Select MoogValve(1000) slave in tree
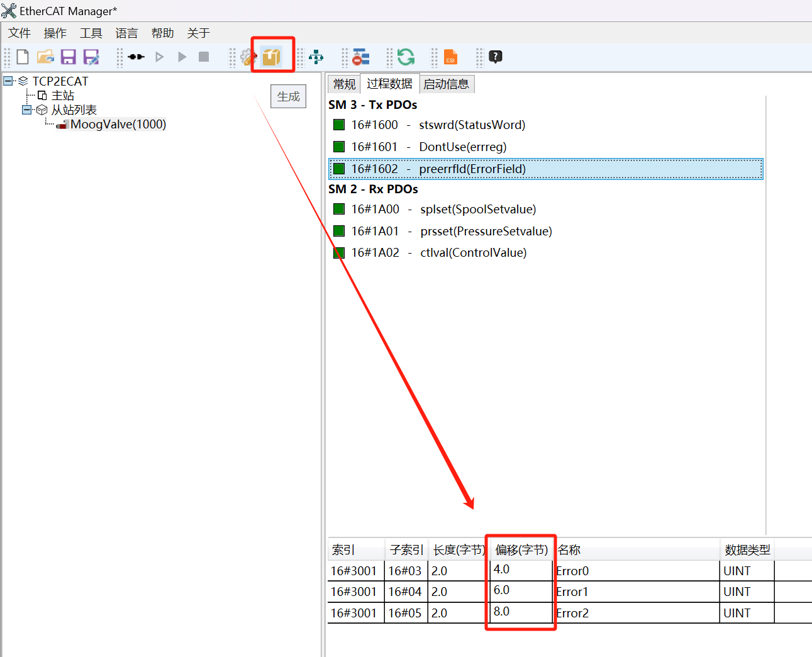The width and height of the screenshot is (812, 657). pyautogui.click(x=118, y=124)
